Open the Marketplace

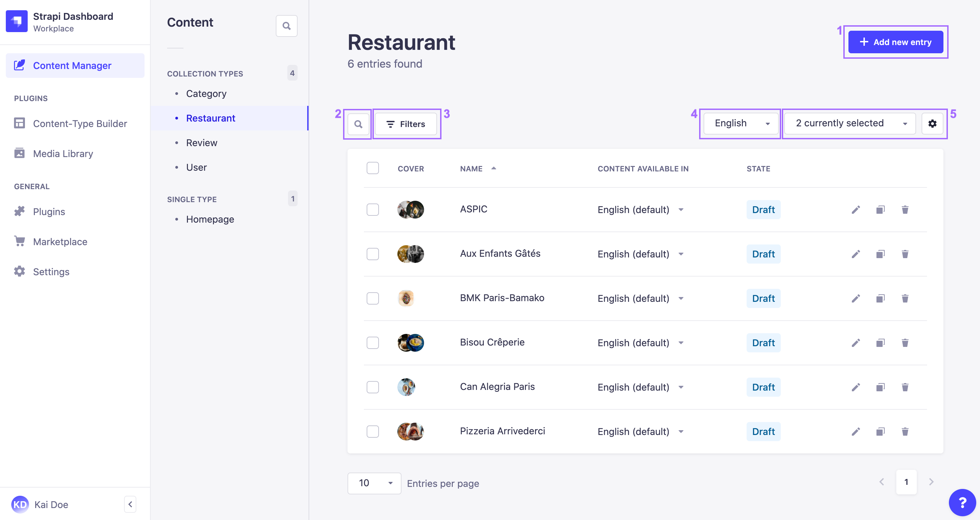pyautogui.click(x=60, y=241)
